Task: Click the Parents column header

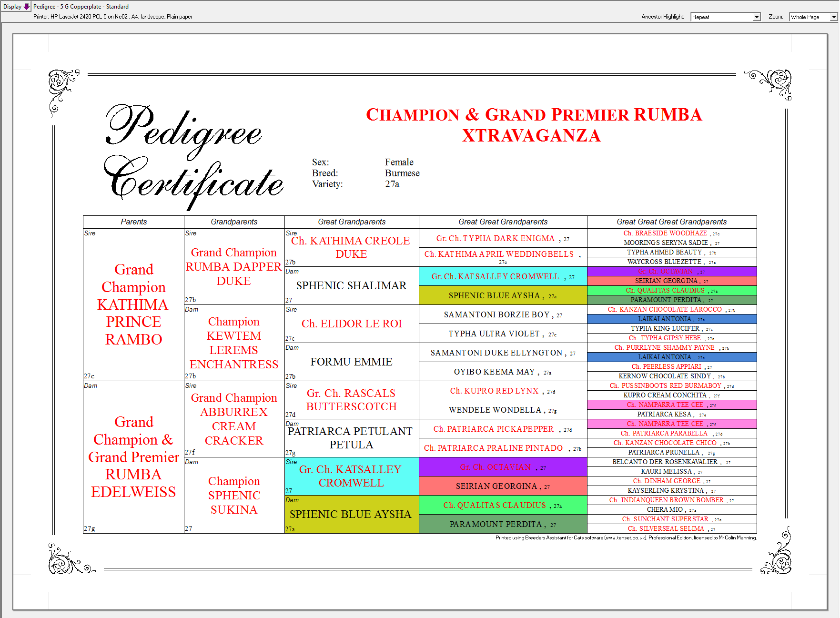Action: 133,222
